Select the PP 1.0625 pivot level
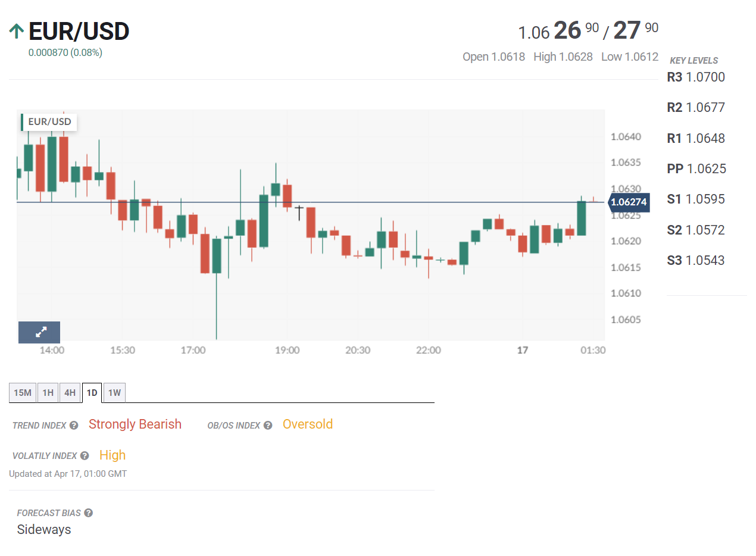The image size is (756, 556). coord(696,169)
